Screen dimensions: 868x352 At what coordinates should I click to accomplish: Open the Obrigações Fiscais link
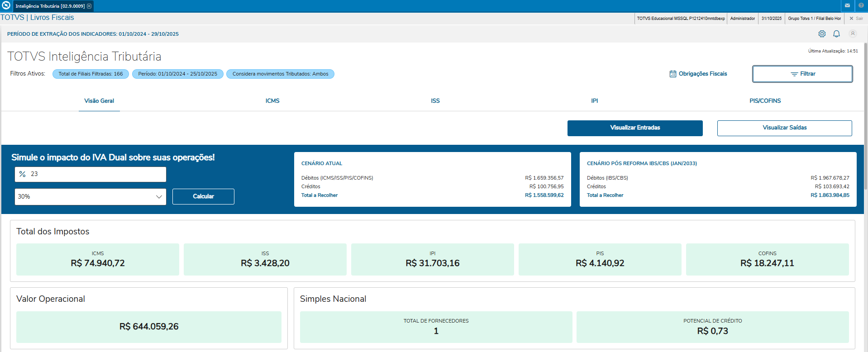(698, 74)
